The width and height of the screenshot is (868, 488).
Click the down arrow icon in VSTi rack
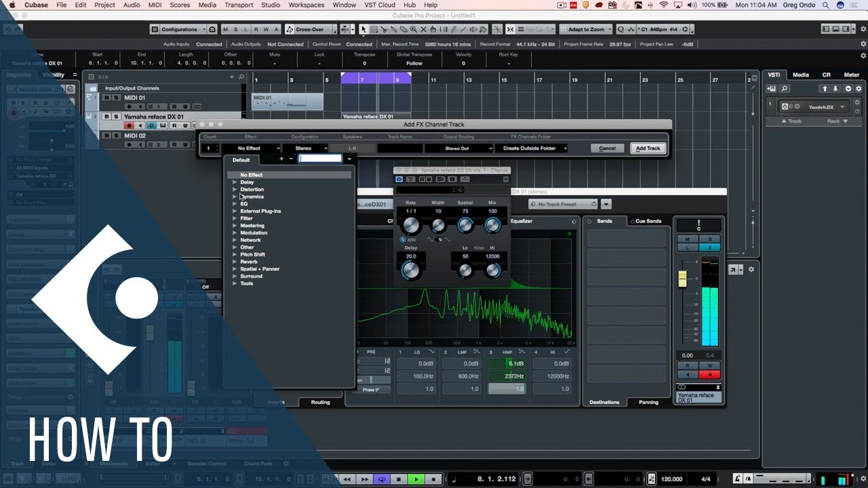click(x=835, y=89)
